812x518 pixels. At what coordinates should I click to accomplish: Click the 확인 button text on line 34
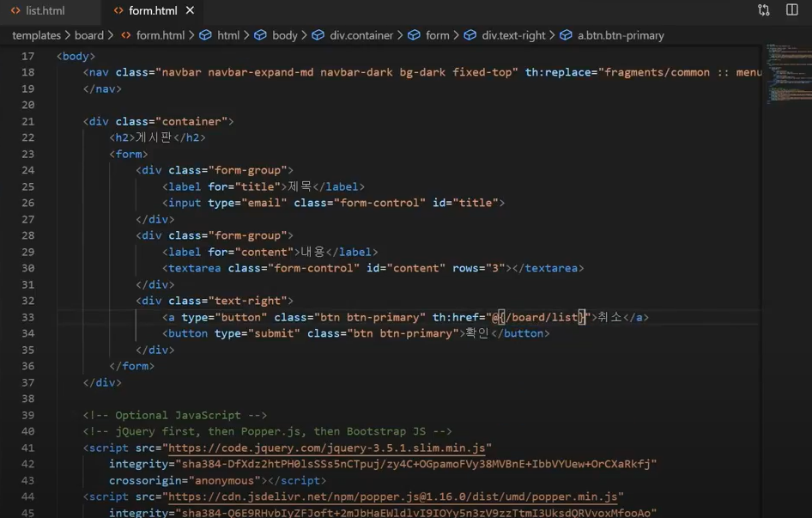(477, 333)
